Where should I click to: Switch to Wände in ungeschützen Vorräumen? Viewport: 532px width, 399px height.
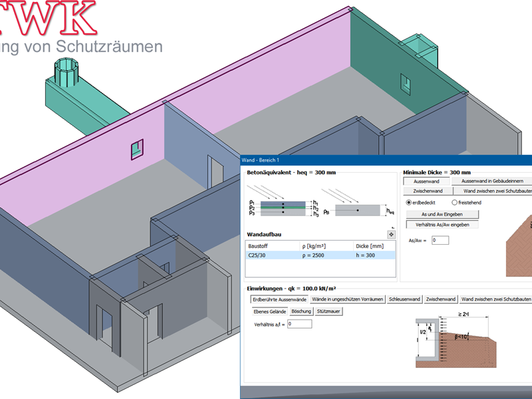tap(347, 300)
